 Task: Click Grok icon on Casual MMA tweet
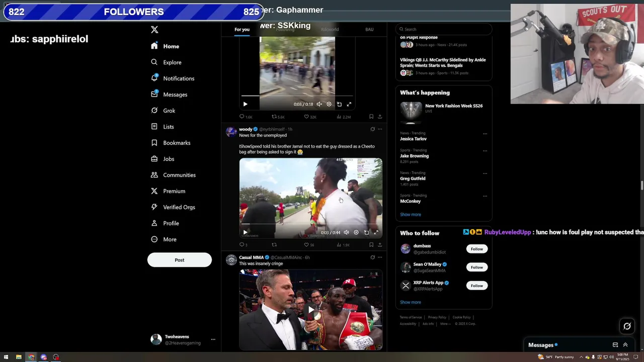372,257
